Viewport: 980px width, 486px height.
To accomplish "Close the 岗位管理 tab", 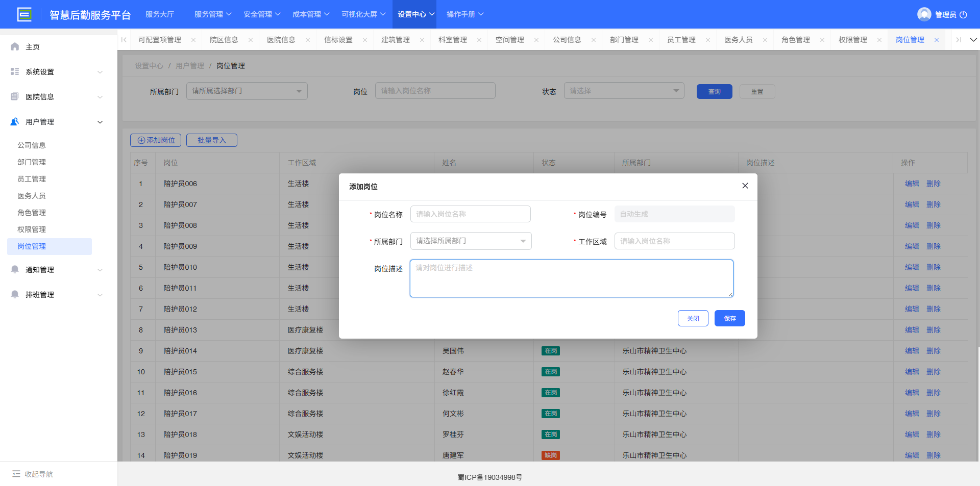I will [937, 40].
